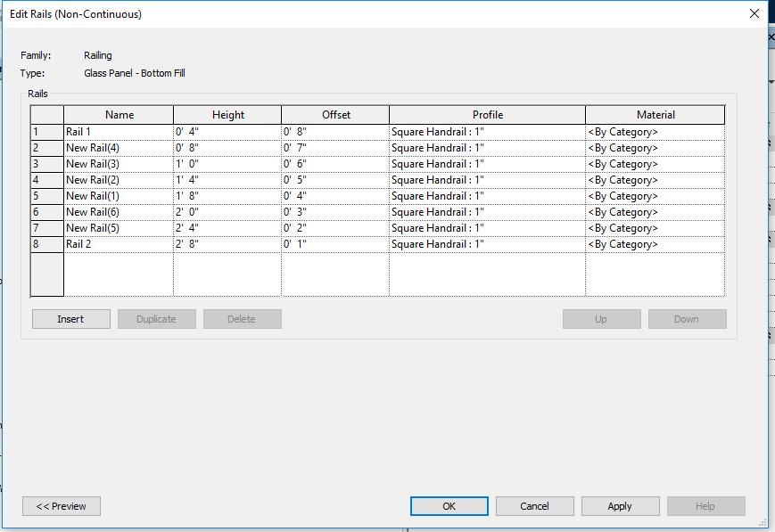Image resolution: width=775 pixels, height=532 pixels.
Task: Click the Delete button
Action: click(242, 318)
